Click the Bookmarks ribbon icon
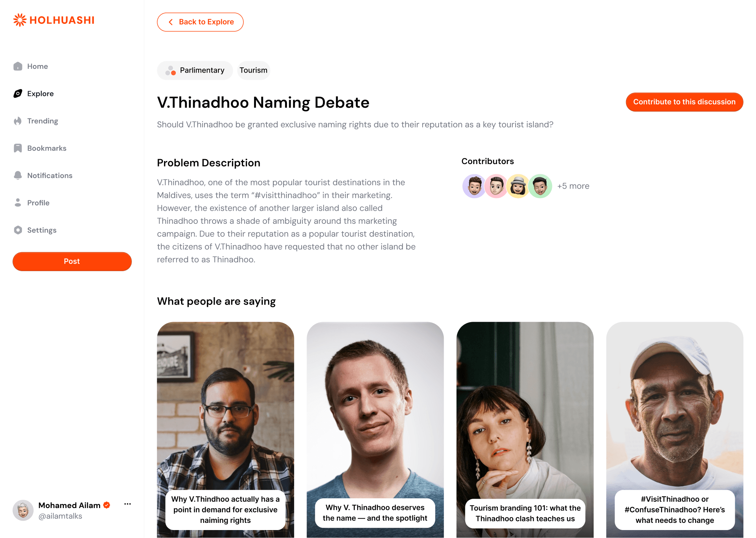The image size is (756, 538). tap(18, 148)
